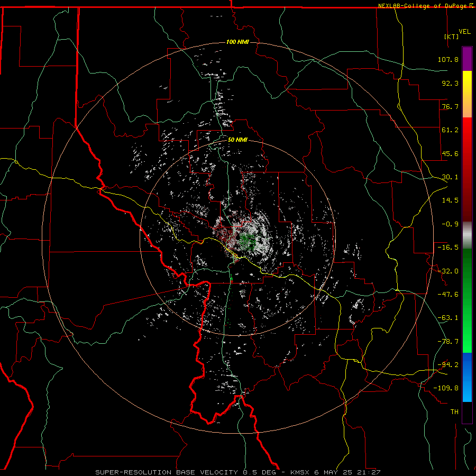Select the -63.1 scale value
Screen dimensions: 476x476
(x=448, y=318)
